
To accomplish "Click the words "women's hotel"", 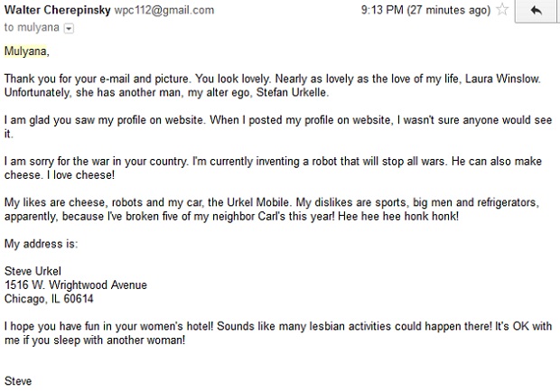I will pos(176,326).
